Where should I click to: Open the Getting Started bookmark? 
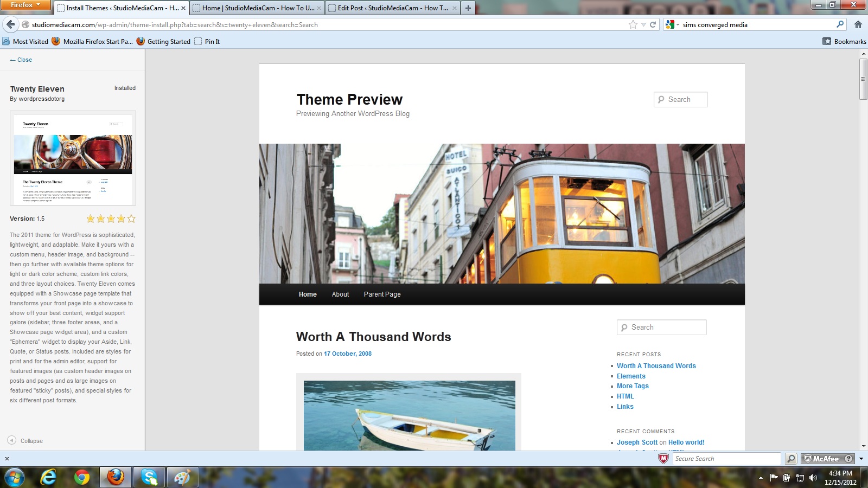coord(163,41)
